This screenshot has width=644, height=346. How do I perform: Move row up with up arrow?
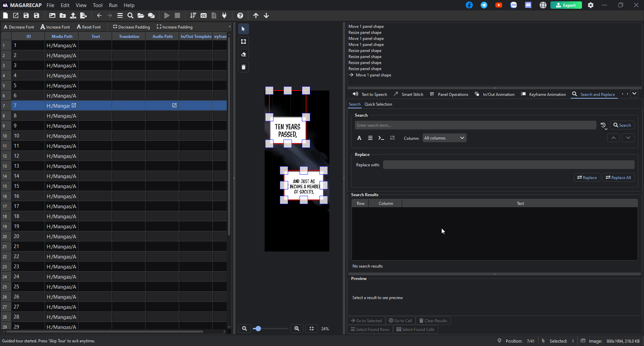click(256, 15)
